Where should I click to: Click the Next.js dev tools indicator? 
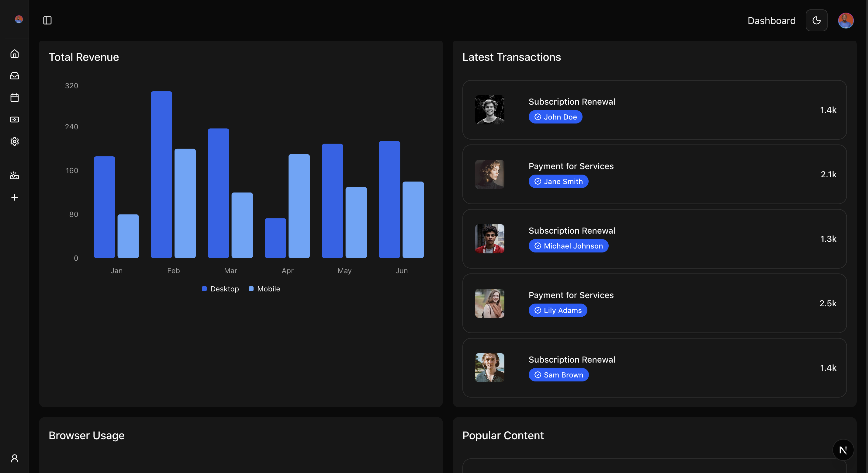843,450
